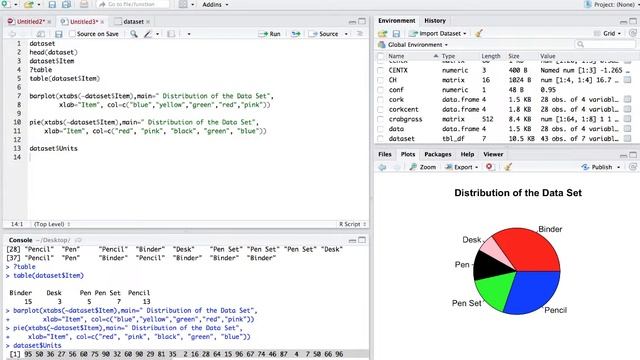Open the Export plot menu
Viewport: 640px width, 360px height.
coord(461,167)
